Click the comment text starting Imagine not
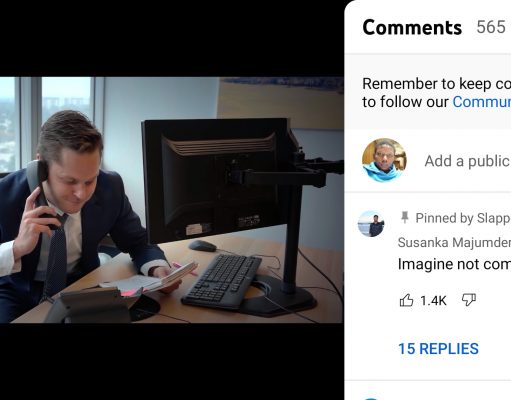 454,264
